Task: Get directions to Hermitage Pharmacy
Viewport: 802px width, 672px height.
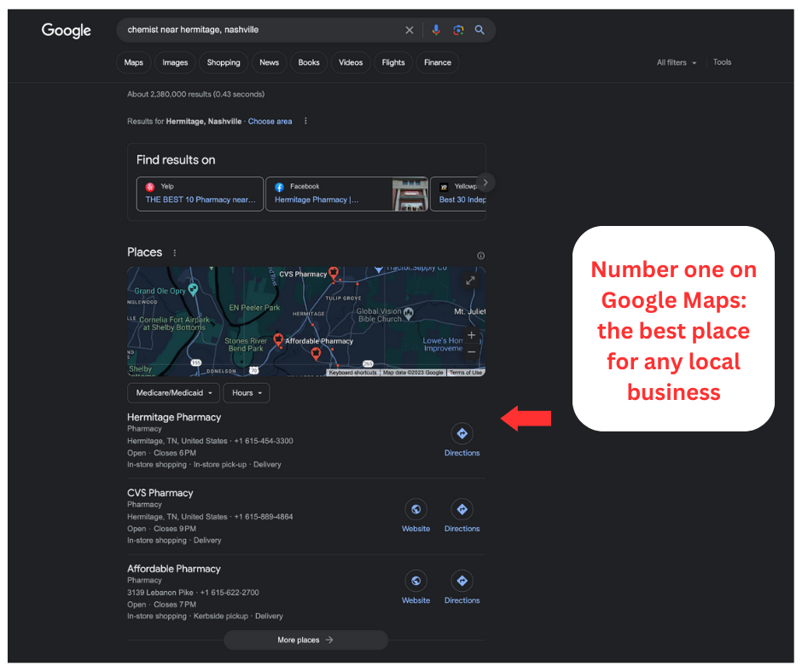Action: pyautogui.click(x=462, y=440)
